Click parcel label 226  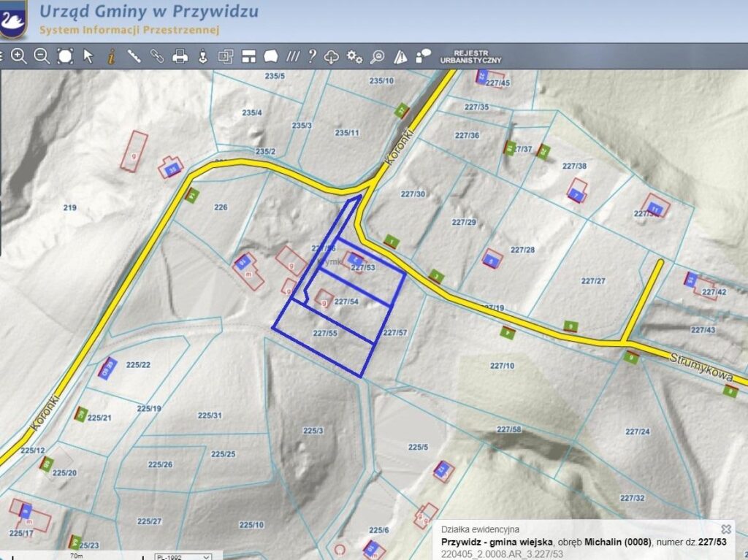click(221, 207)
